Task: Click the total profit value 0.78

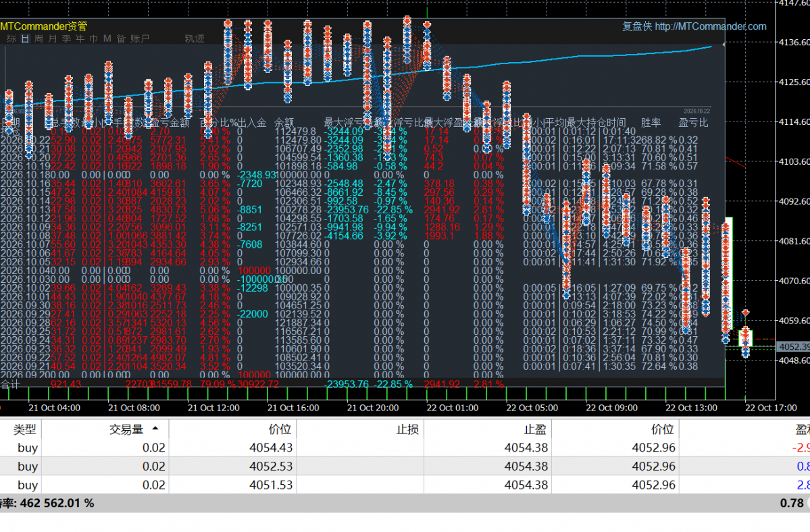Action: 792,503
